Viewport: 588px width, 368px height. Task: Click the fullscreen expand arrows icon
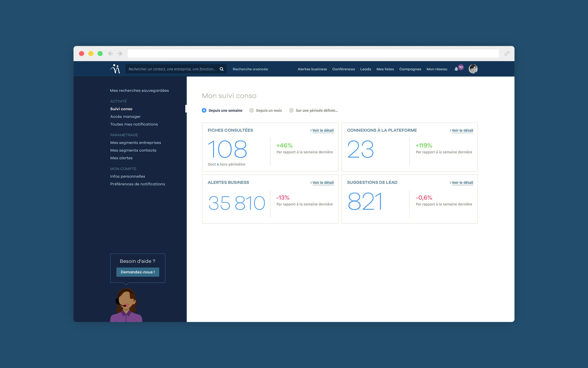click(507, 53)
